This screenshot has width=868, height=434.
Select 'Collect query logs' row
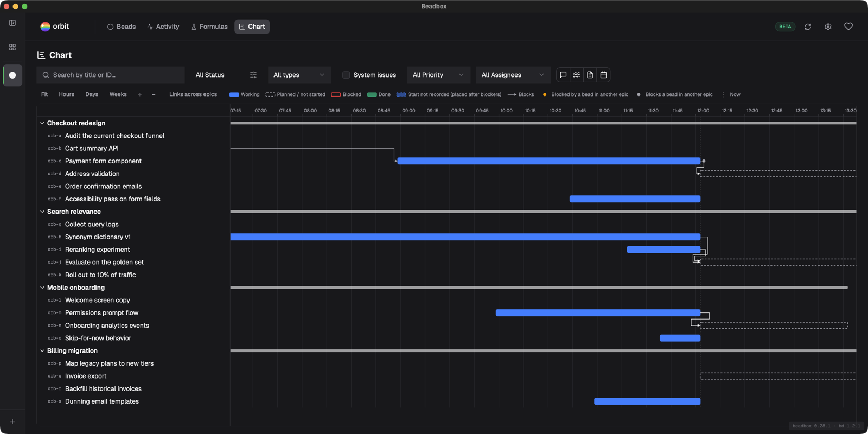[133, 224]
